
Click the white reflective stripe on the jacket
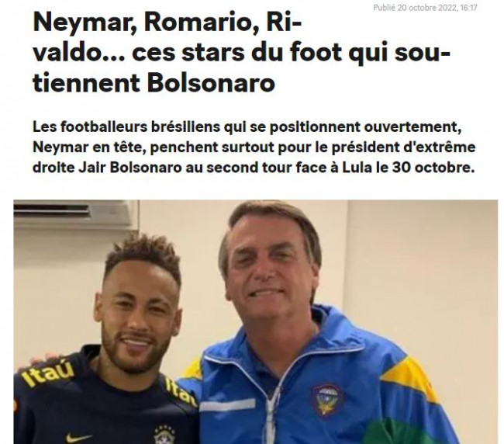click(228, 405)
